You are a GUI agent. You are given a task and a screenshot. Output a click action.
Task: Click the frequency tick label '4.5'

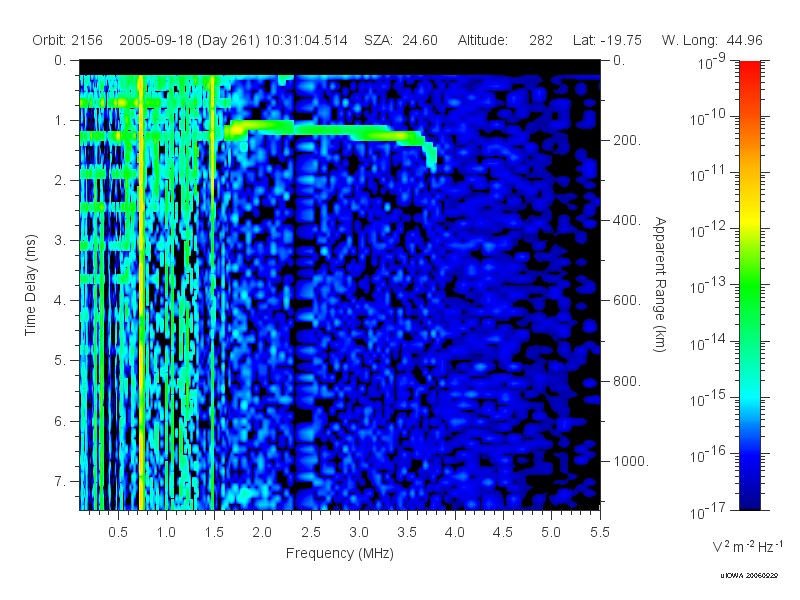(503, 532)
